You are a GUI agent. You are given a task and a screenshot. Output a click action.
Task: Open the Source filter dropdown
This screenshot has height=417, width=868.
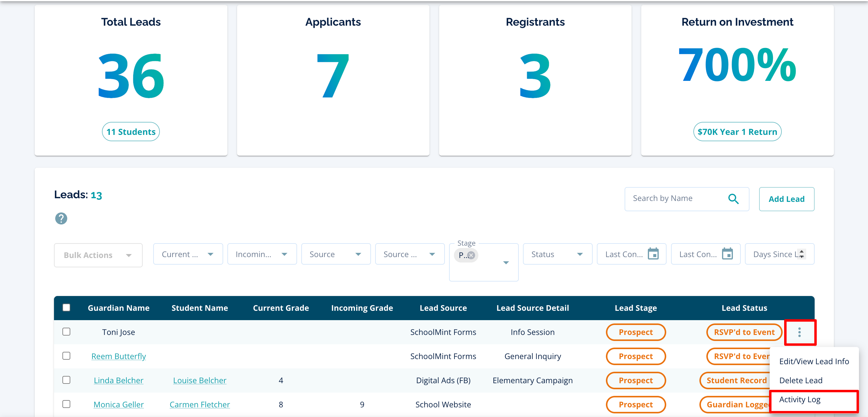336,254
